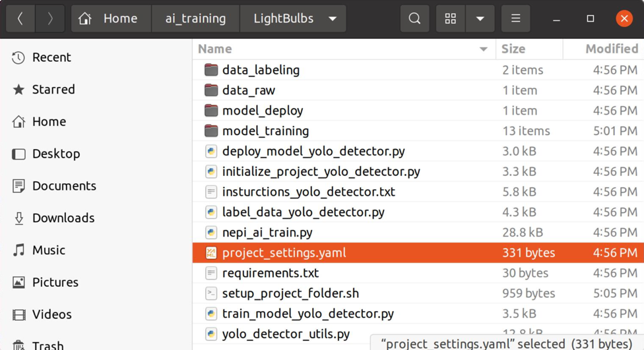The height and width of the screenshot is (350, 644).
Task: Open Recent in the sidebar
Action: 51,57
